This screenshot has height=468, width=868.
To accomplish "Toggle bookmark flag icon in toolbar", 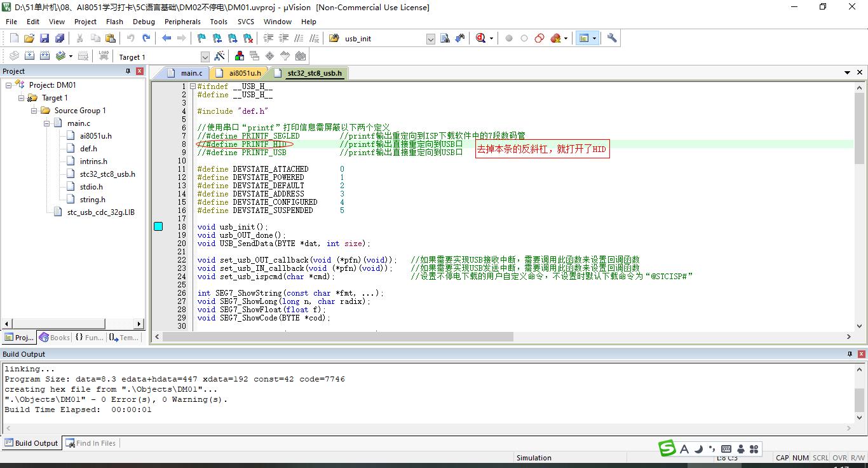I will click(201, 38).
